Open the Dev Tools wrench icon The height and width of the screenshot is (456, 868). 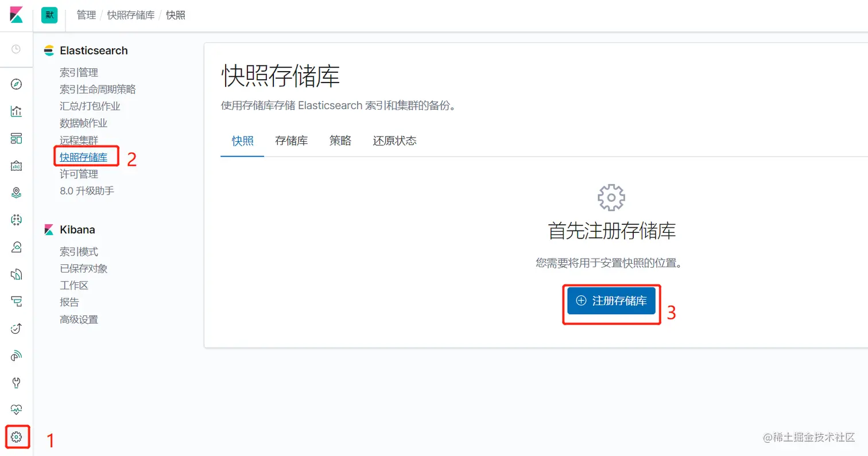tap(17, 382)
